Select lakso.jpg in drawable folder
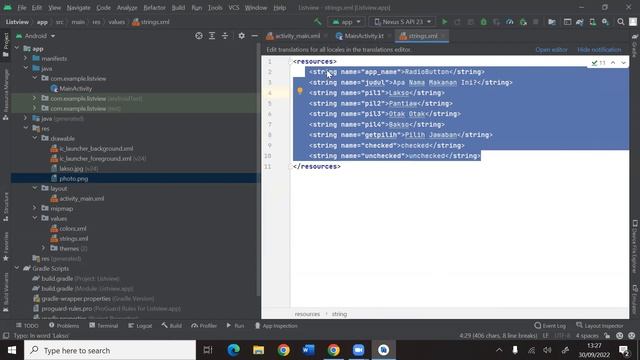The image size is (640, 360). [71, 169]
